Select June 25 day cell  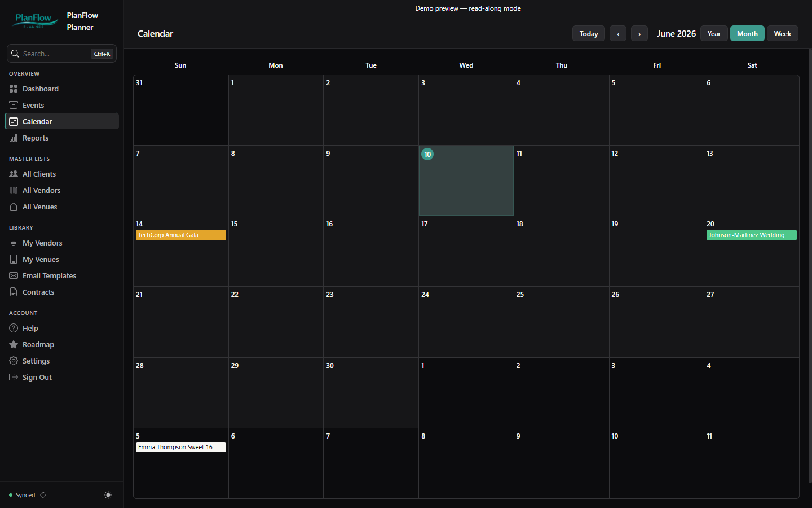[562, 322]
